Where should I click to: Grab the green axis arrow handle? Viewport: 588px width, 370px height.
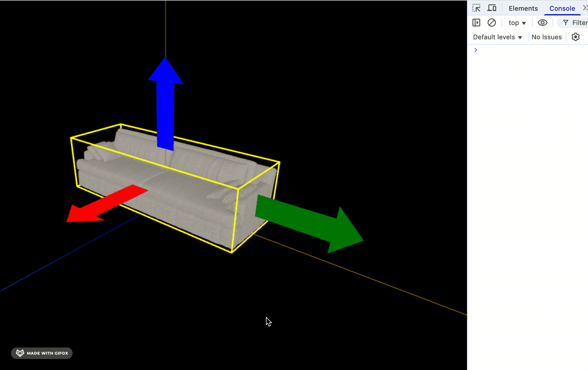click(309, 224)
